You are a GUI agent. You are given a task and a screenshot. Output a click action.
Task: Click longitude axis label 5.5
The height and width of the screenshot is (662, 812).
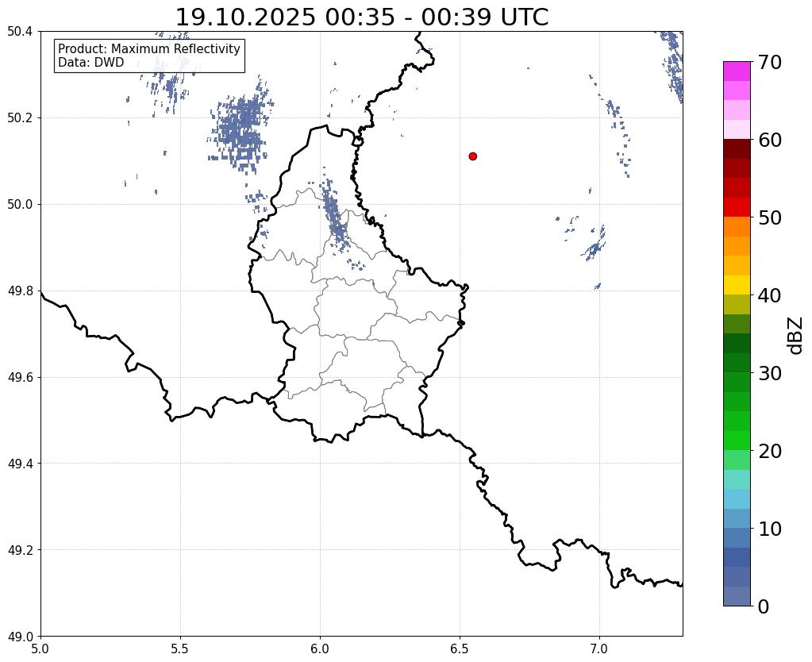click(x=180, y=649)
